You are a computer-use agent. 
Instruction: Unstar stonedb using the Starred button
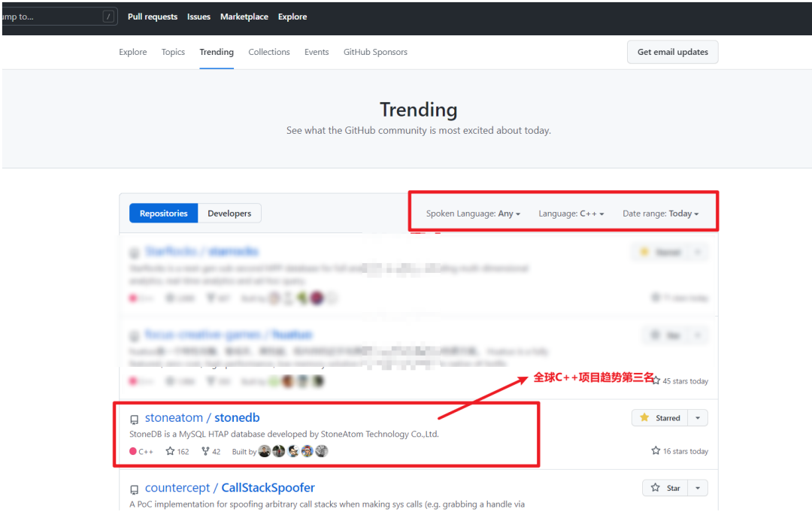click(660, 418)
